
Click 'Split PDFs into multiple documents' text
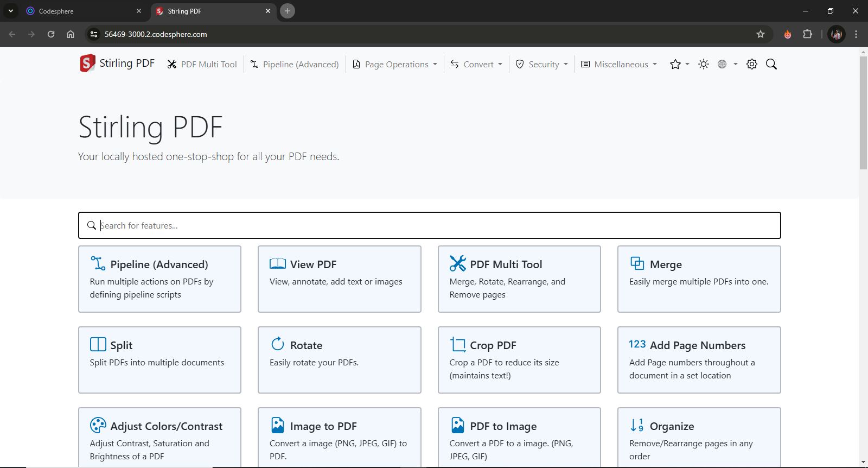tap(157, 362)
